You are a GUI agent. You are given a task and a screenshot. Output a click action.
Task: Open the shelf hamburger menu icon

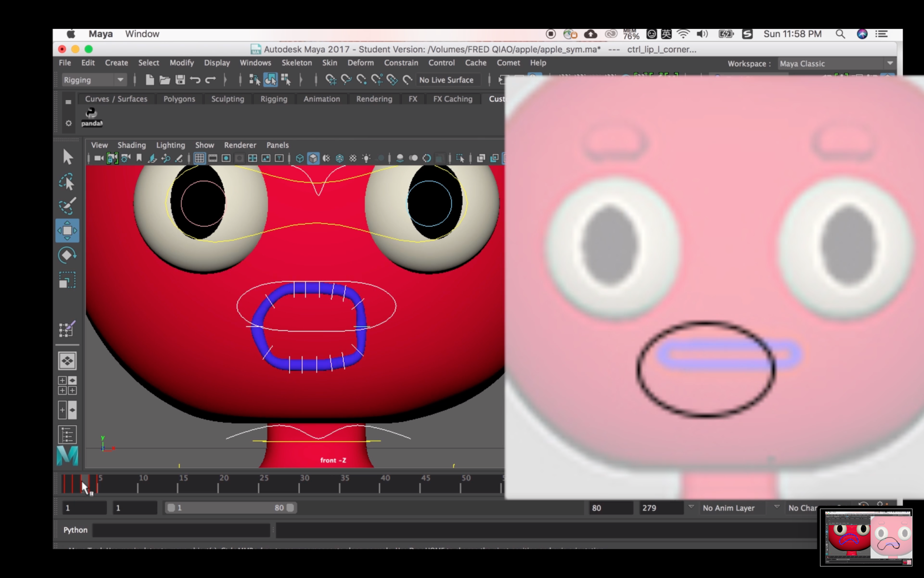[68, 102]
